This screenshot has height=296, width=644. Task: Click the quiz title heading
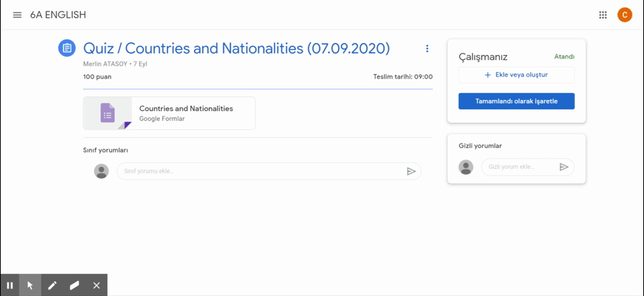coord(236,49)
